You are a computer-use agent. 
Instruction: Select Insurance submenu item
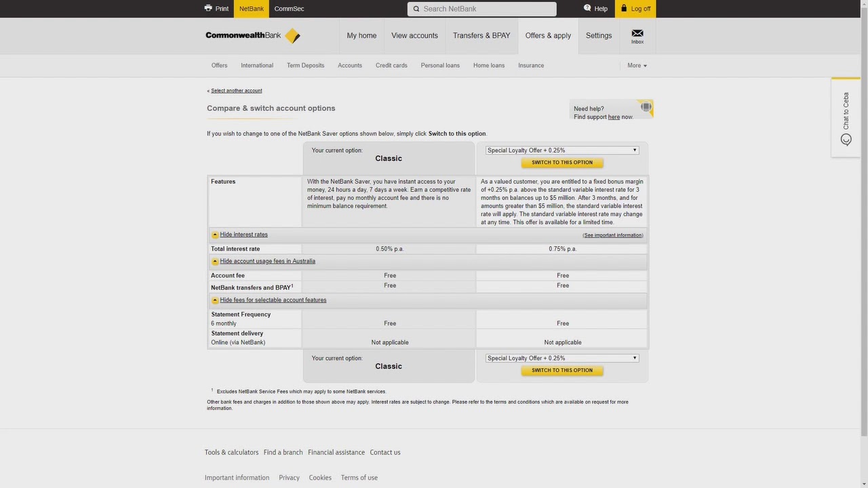(x=531, y=66)
